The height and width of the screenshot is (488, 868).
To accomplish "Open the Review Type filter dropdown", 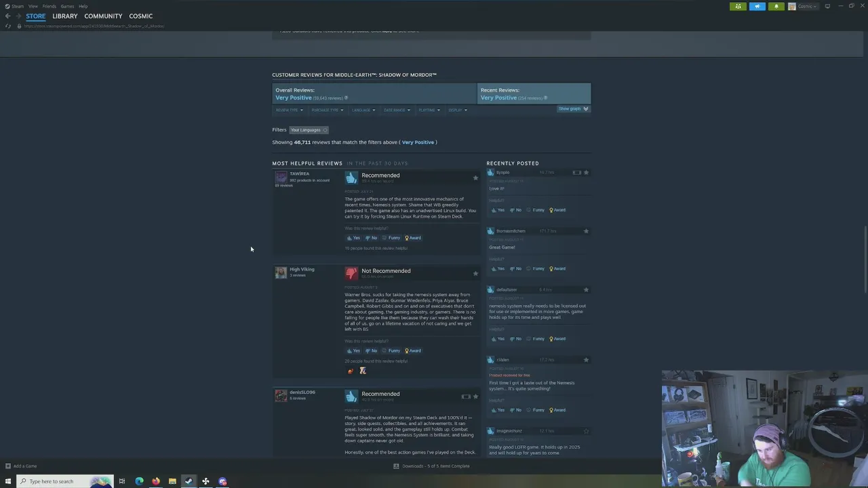I will coord(289,110).
